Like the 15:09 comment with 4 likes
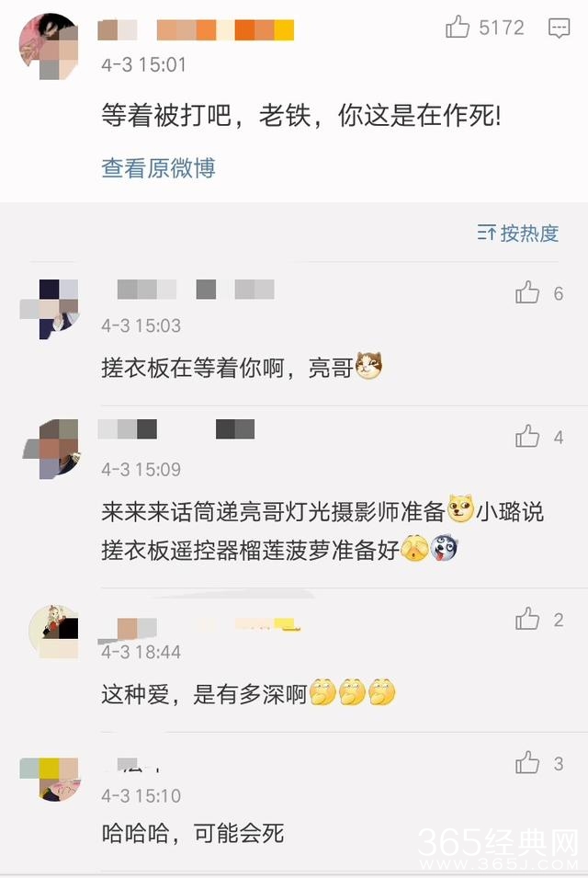Image resolution: width=588 pixels, height=878 pixels. point(527,436)
